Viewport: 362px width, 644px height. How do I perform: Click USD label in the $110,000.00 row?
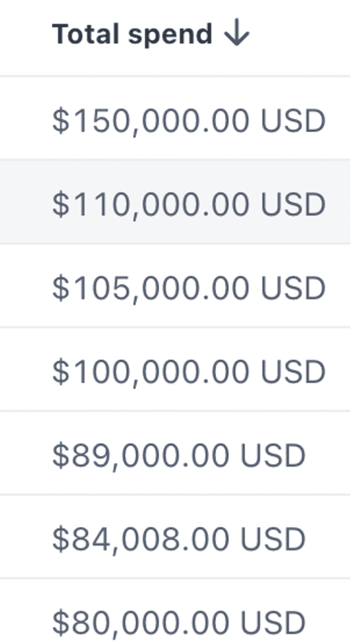pyautogui.click(x=293, y=205)
